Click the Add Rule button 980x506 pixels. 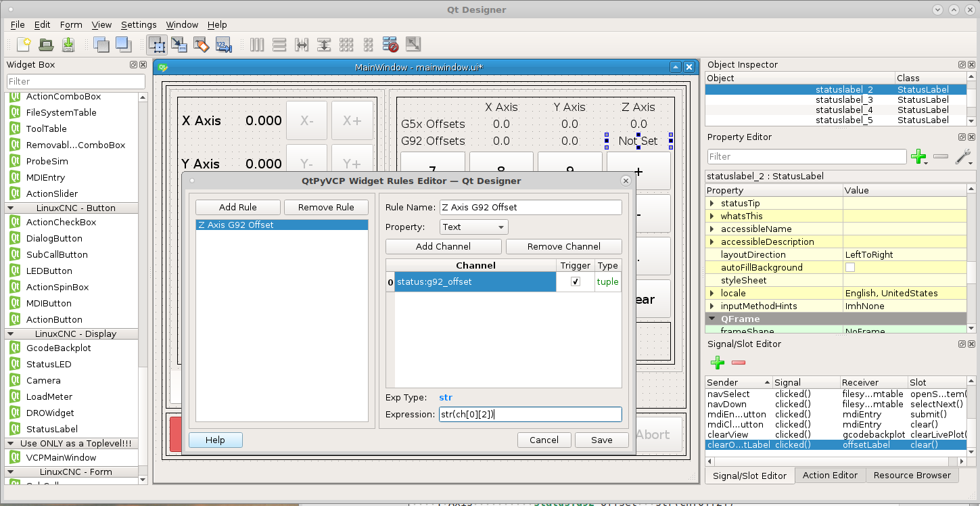238,207
